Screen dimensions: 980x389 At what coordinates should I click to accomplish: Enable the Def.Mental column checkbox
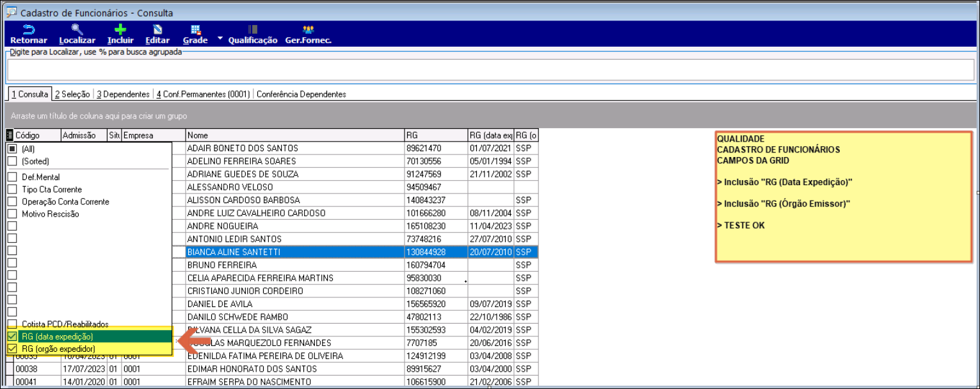[12, 177]
